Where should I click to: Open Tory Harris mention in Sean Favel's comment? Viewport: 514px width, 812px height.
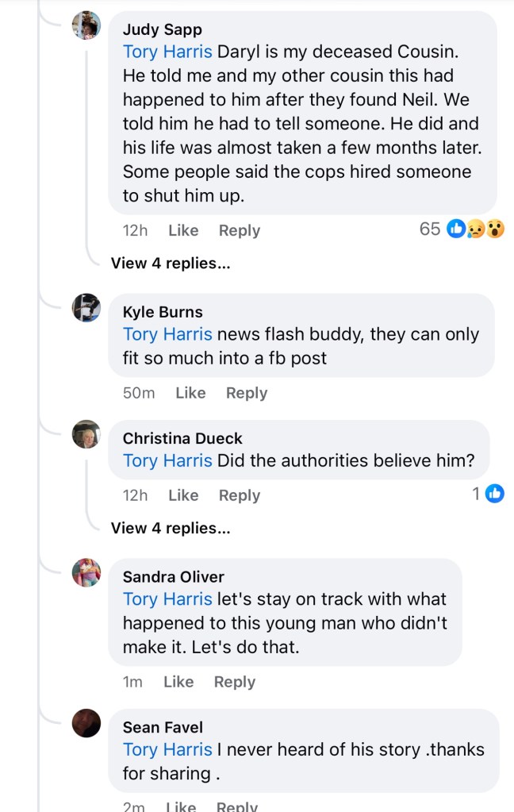click(167, 749)
